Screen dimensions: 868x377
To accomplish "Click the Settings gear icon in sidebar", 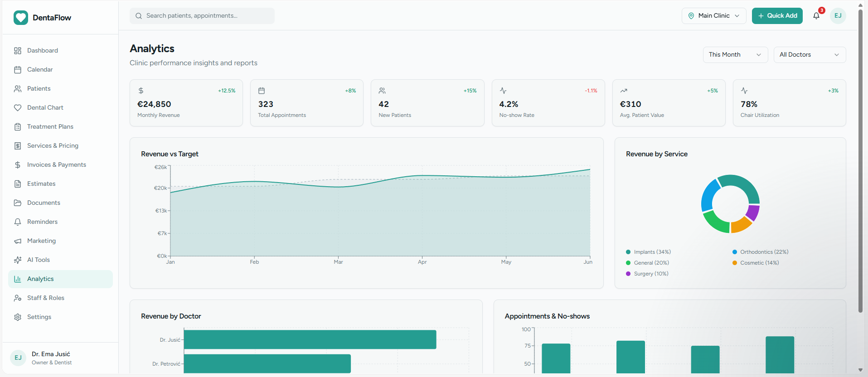I will point(18,317).
